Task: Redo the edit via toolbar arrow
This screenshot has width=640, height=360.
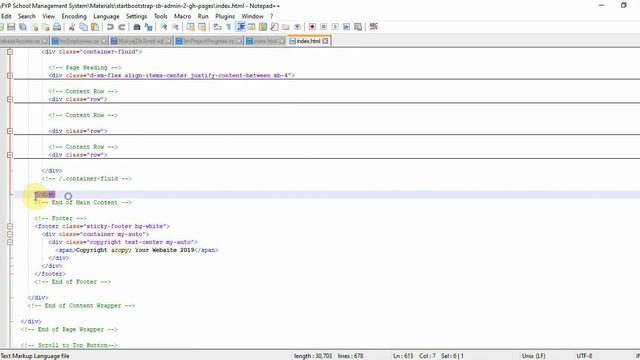Action: click(122, 27)
